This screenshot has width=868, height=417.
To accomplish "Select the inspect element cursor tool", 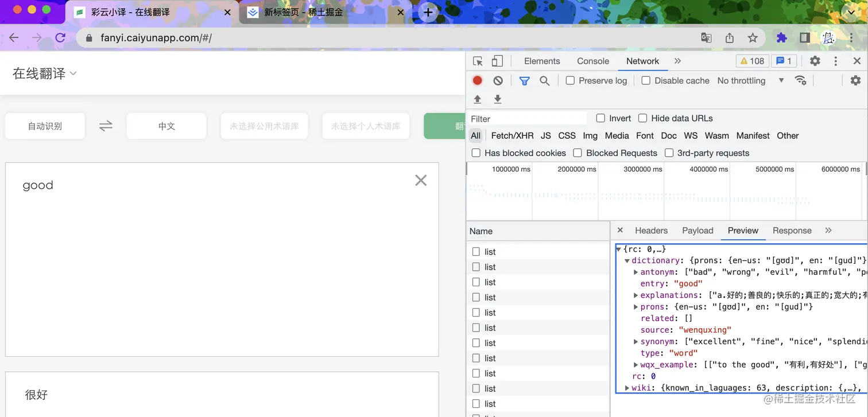I will [x=477, y=61].
